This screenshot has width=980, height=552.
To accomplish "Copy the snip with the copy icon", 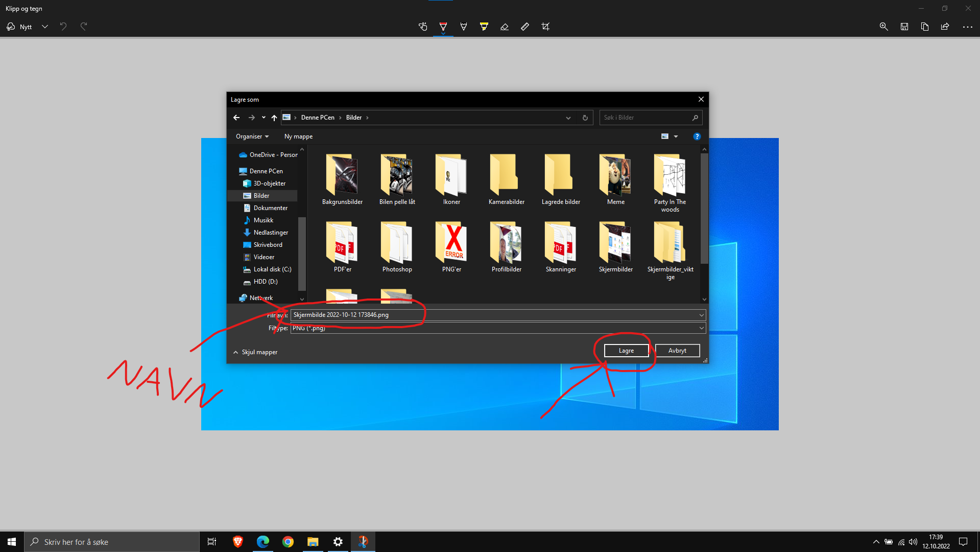I will 925,27.
